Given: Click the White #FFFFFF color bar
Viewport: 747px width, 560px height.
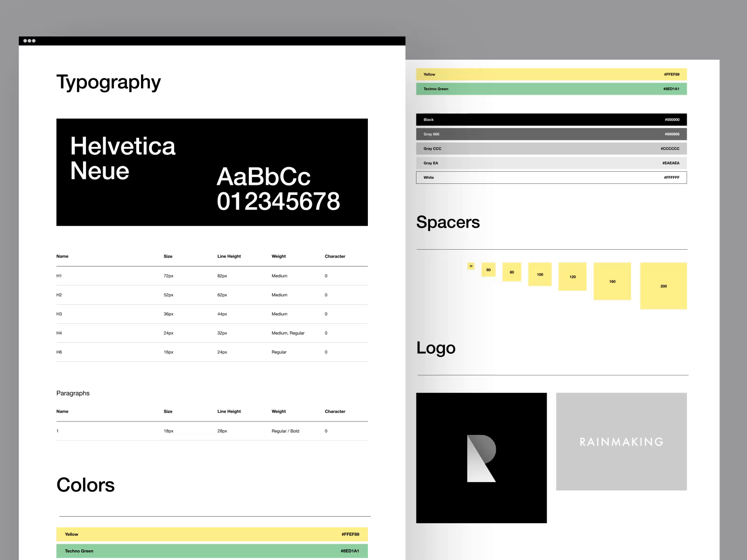Looking at the screenshot, I should [x=551, y=177].
